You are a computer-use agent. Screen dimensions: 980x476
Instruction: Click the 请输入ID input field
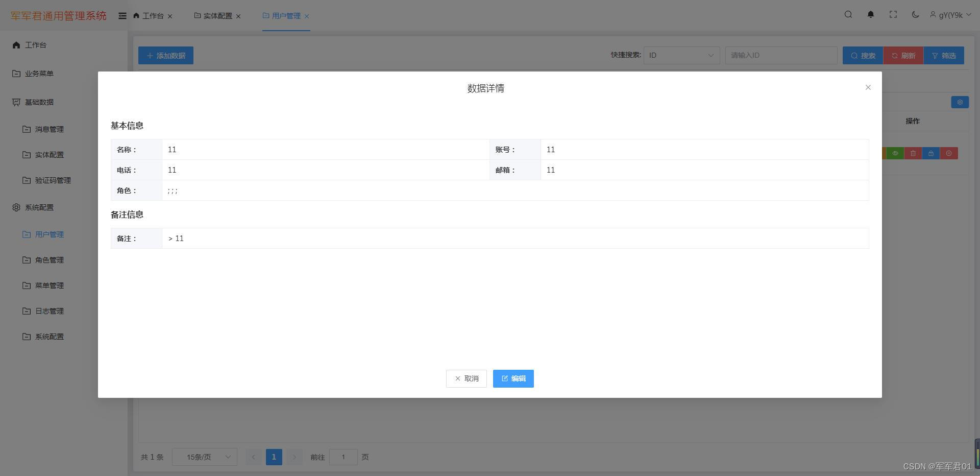(780, 55)
